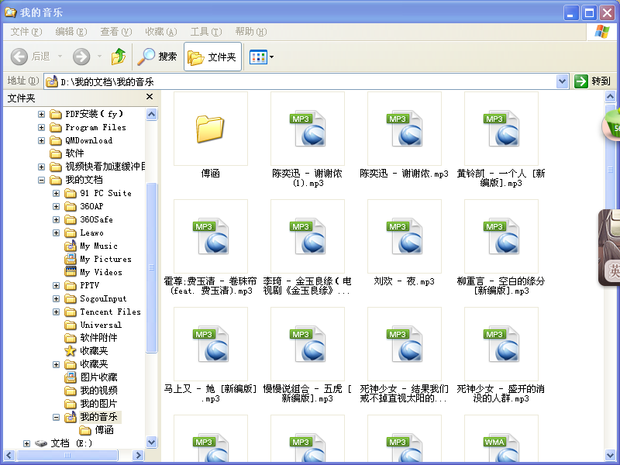Select the 我的图片 folder in tree

coord(91,404)
